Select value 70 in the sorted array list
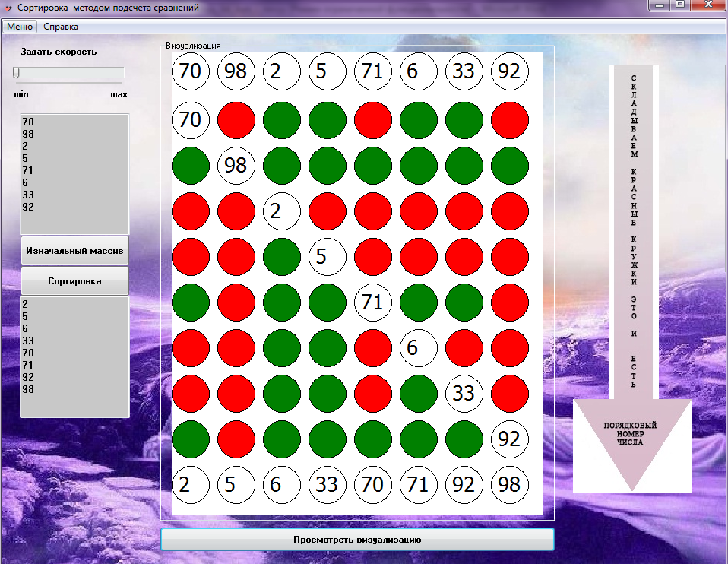Viewport: 728px width, 564px height. 28,353
